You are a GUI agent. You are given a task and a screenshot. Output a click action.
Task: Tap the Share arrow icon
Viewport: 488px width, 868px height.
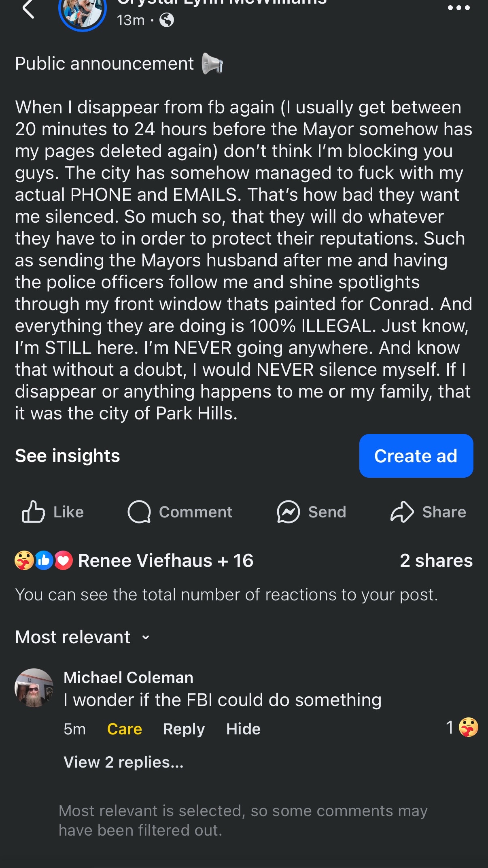[x=402, y=512]
